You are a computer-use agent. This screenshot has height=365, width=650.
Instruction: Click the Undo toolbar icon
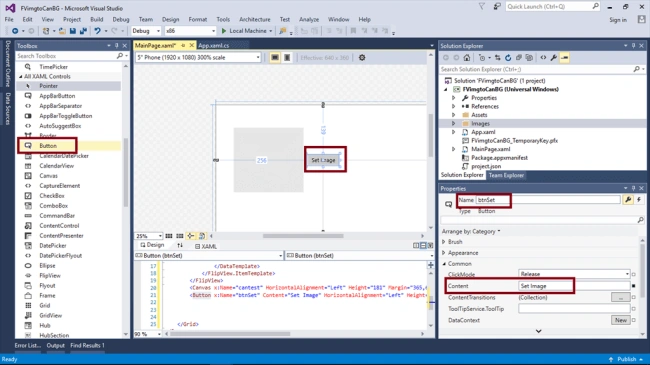[x=97, y=31]
